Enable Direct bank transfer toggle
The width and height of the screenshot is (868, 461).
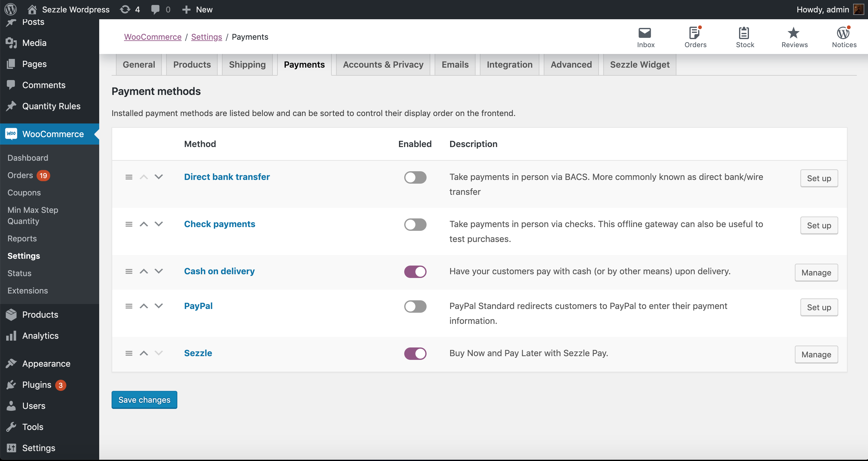pyautogui.click(x=415, y=177)
